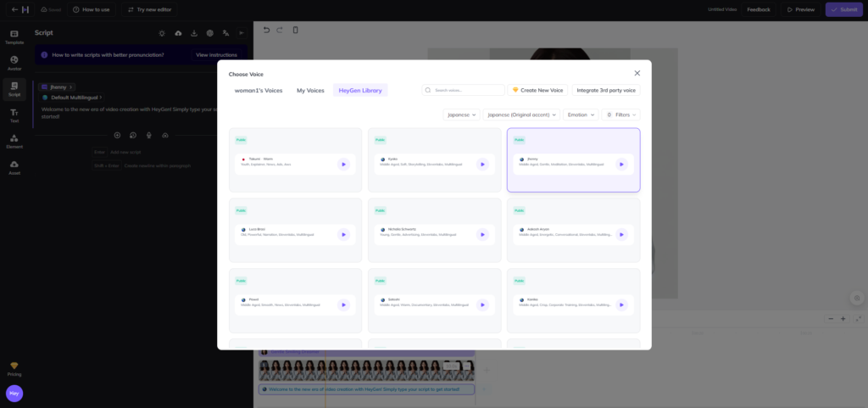Open the Element panel in sidebar
868x408 pixels.
click(14, 141)
